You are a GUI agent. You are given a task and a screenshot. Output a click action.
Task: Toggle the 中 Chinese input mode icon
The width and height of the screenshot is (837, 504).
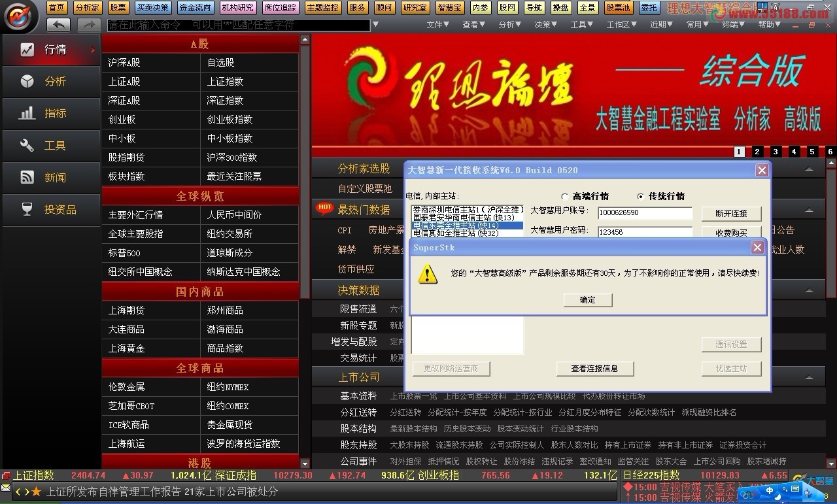click(x=770, y=491)
